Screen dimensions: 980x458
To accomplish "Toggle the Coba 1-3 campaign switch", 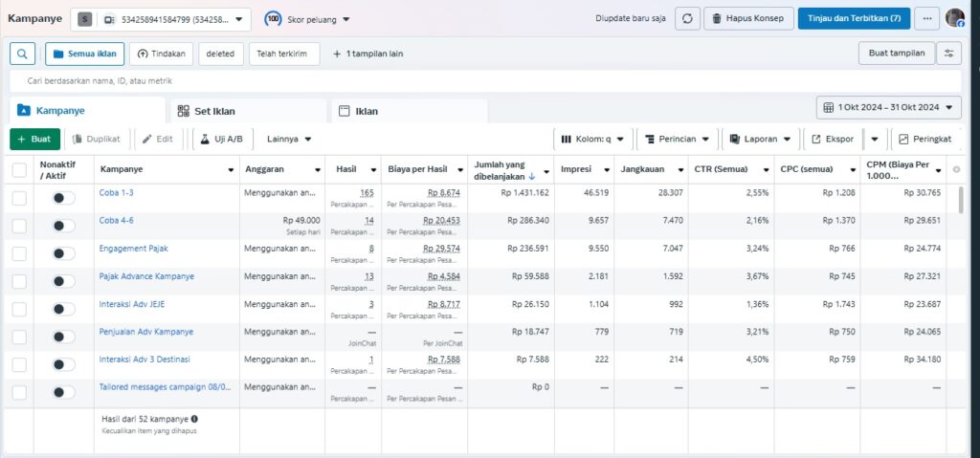I will [63, 198].
